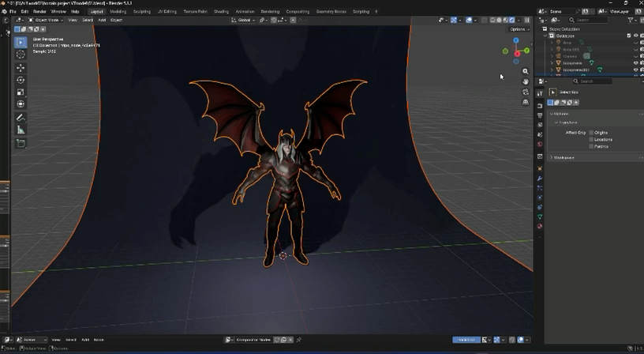Toggle X-ray display in viewport header

(x=485, y=20)
